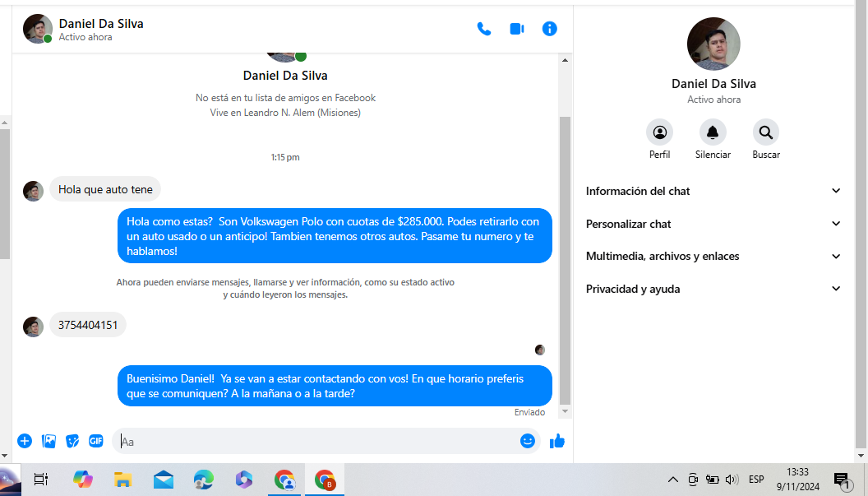Open Daniel Da Silva header name
Viewport: 868px width, 496px height.
click(101, 24)
